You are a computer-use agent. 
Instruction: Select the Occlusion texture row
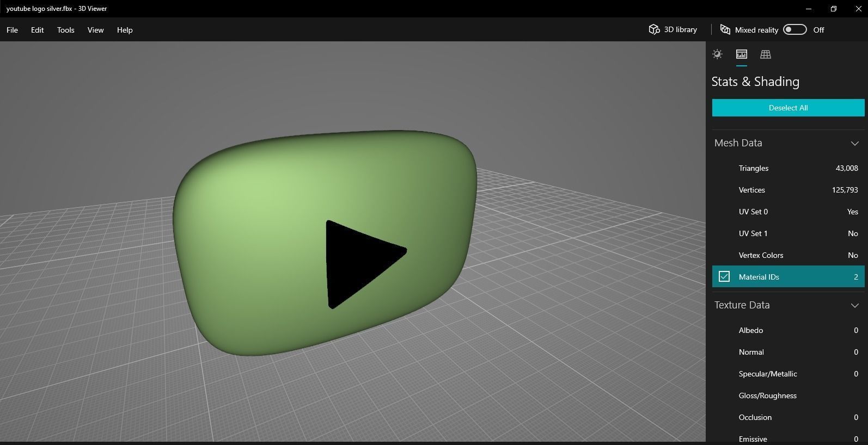pyautogui.click(x=788, y=417)
